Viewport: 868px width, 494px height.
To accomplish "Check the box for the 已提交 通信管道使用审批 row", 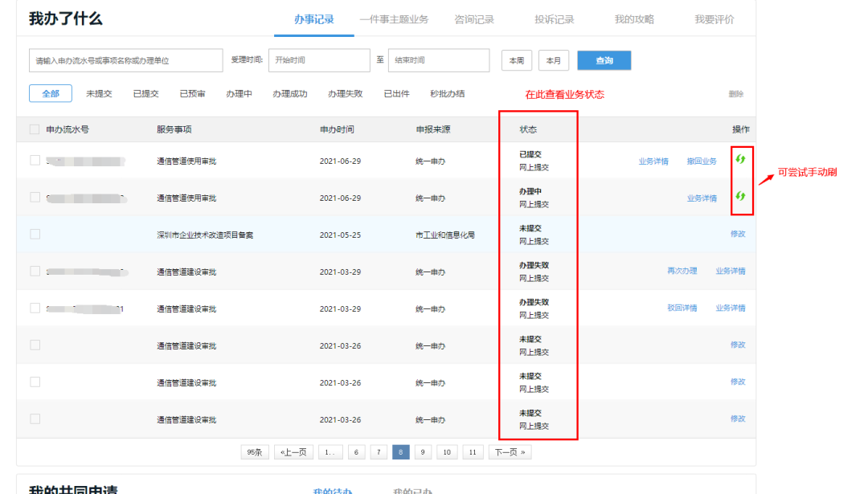I will pos(35,161).
